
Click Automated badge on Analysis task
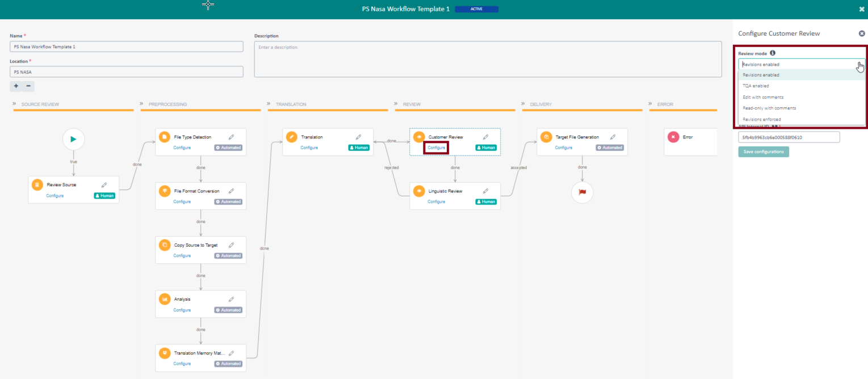229,310
